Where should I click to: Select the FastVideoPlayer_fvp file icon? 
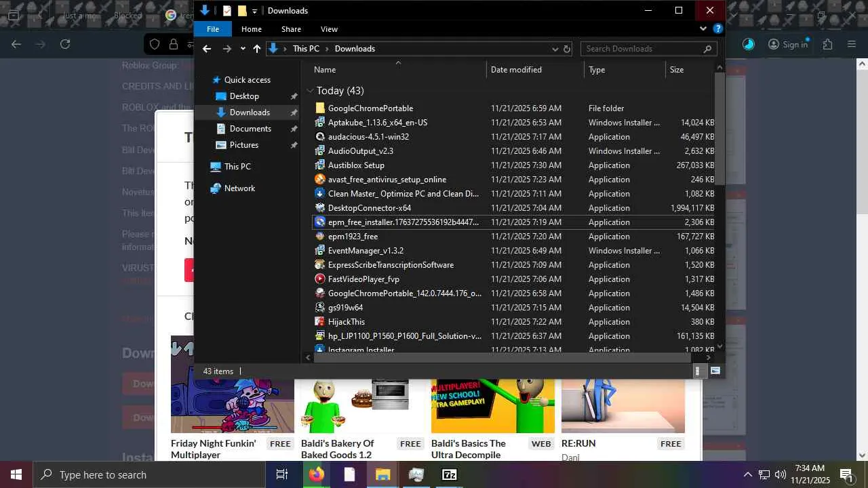[321, 279]
